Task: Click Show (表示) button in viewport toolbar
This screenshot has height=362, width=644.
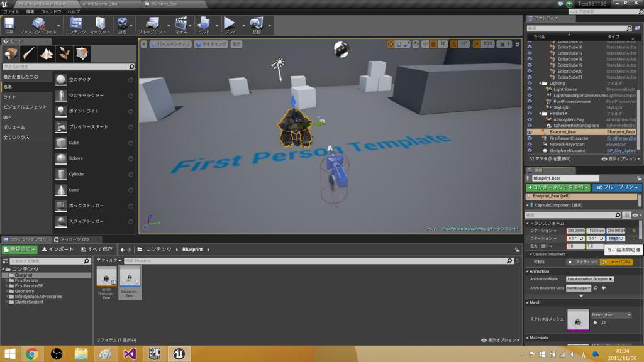Action: (x=236, y=45)
